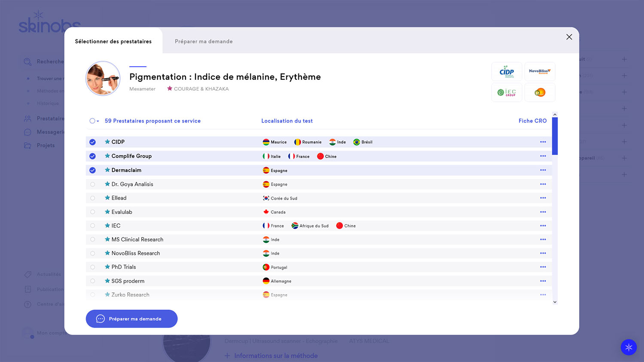Click the Recherche magnifier icon in sidebar
This screenshot has width=644, height=362.
pos(27,62)
